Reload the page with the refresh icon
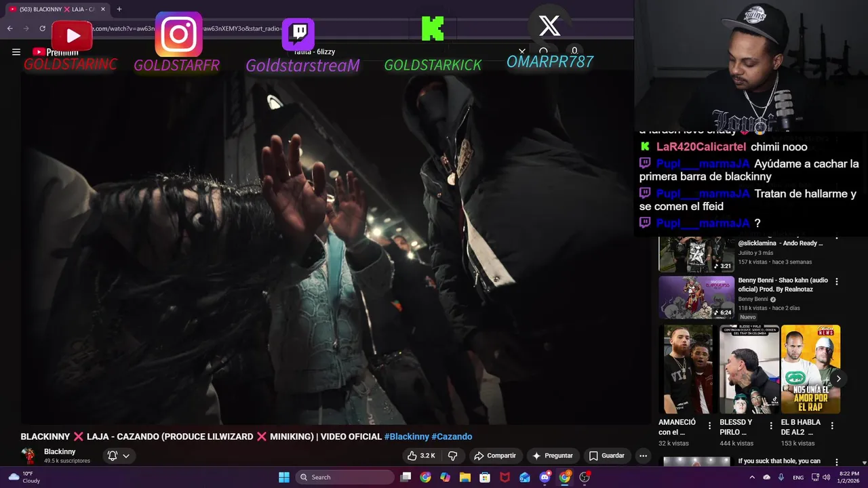 (42, 28)
